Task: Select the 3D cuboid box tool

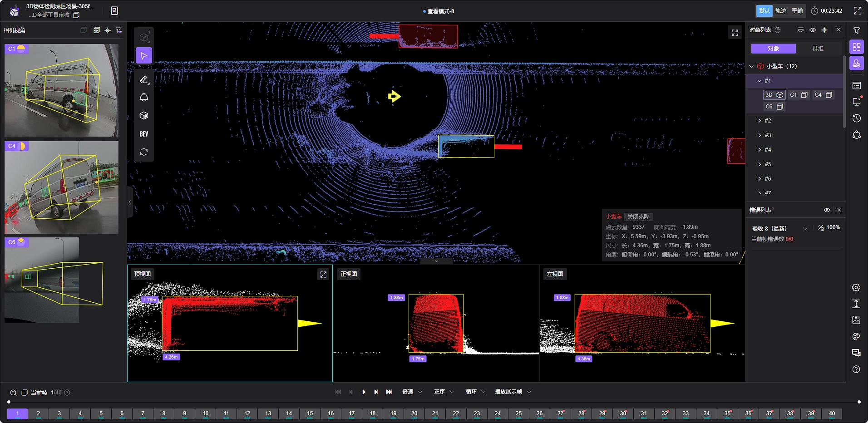Action: tap(144, 116)
